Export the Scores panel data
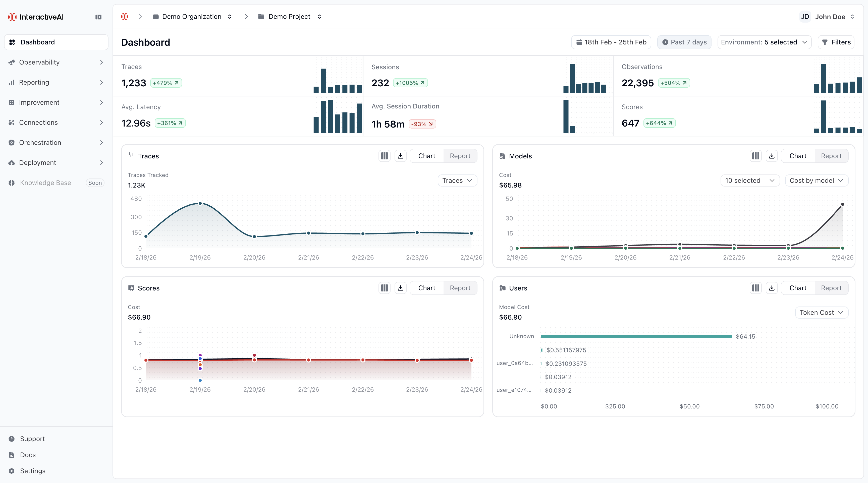 (400, 288)
